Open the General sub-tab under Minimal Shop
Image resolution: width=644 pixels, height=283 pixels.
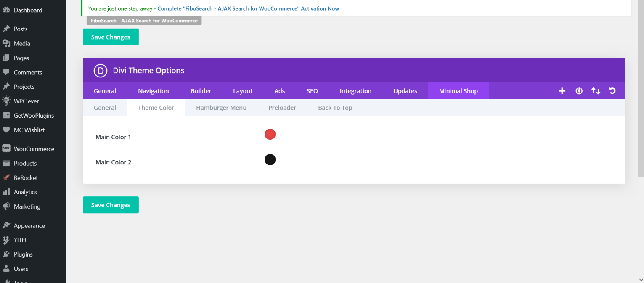tap(105, 108)
